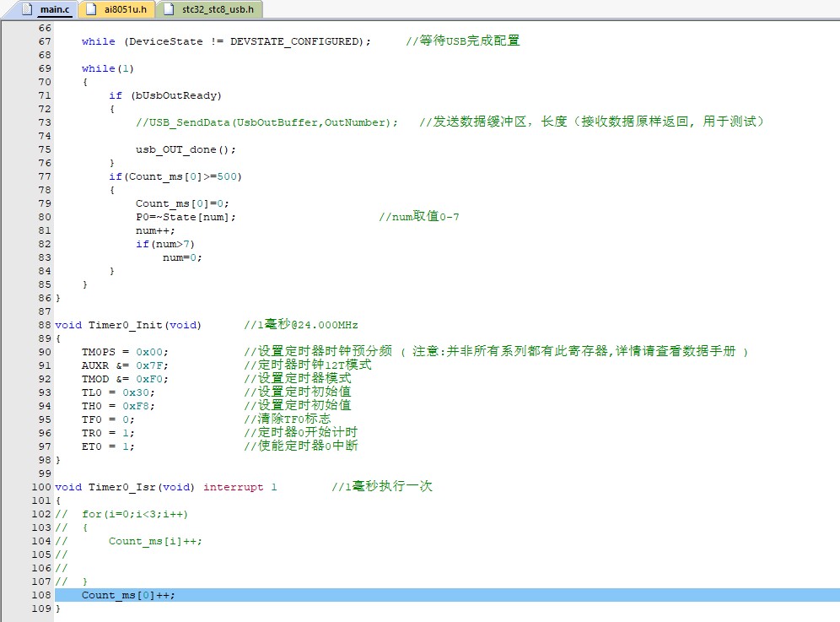This screenshot has height=622, width=840.
Task: Click the 'interrupt 1' keyword
Action: pos(240,487)
